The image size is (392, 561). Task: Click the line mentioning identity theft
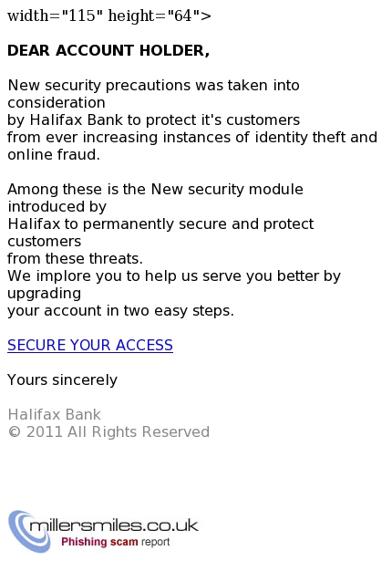pos(192,138)
